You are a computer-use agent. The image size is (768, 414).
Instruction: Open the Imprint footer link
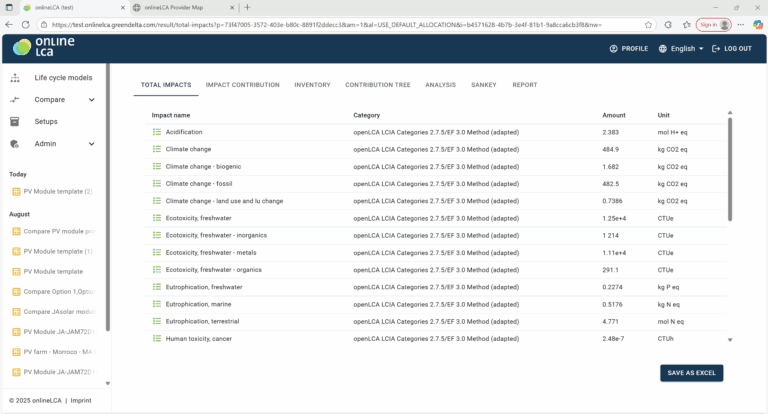point(83,400)
